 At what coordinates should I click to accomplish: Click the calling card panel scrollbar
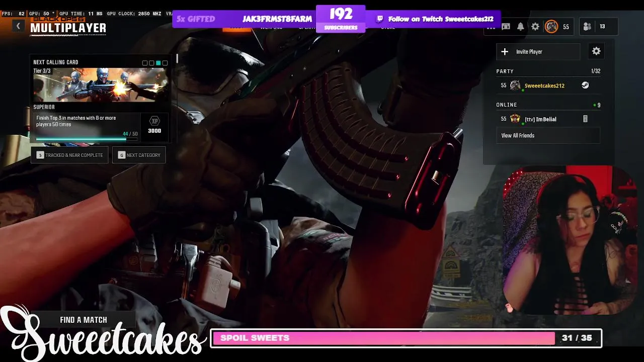tap(177, 59)
